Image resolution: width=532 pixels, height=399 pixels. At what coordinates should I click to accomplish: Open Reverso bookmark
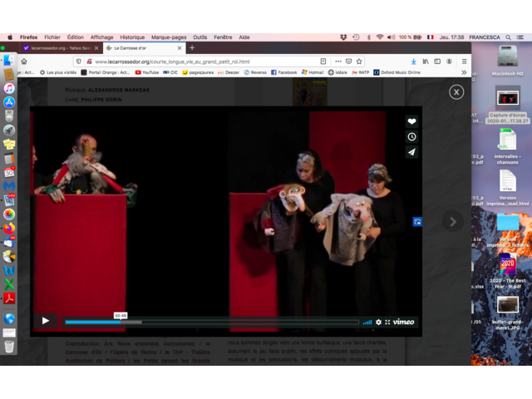pos(255,72)
